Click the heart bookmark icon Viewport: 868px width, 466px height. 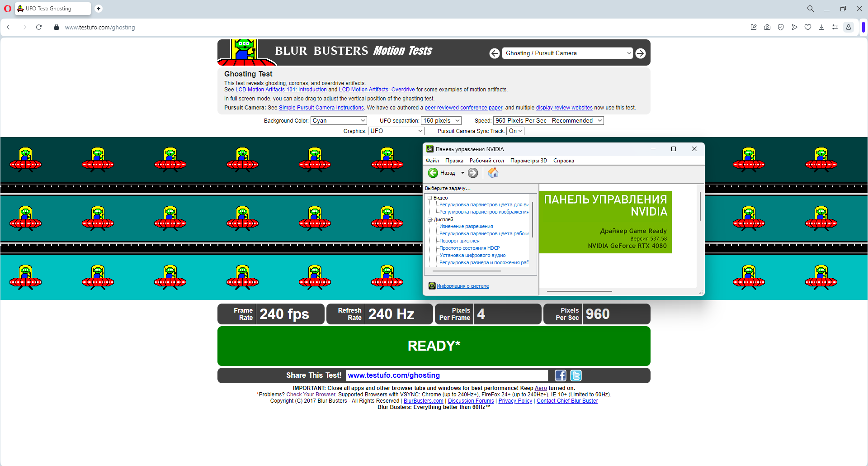[x=808, y=27]
